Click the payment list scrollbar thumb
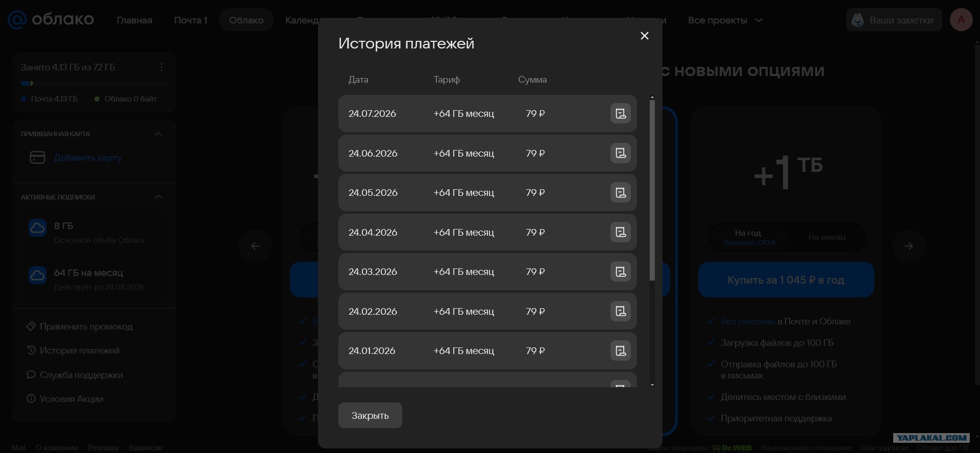 click(x=652, y=190)
